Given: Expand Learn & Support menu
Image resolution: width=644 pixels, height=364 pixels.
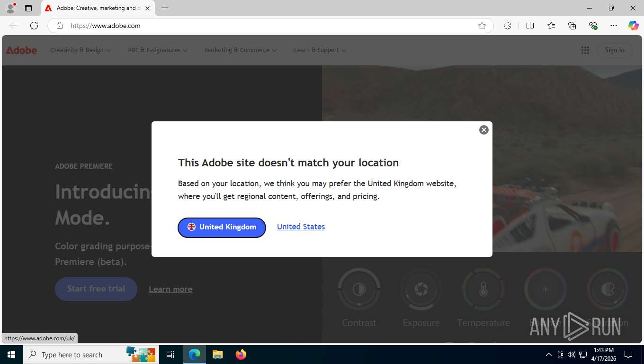Looking at the screenshot, I should [320, 50].
